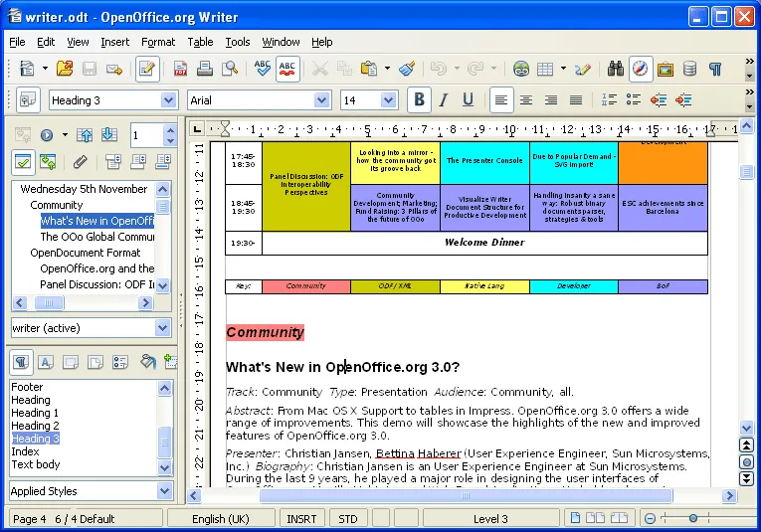Click the Export as PDF icon
Viewport: 761px width, 532px height.
pos(181,69)
